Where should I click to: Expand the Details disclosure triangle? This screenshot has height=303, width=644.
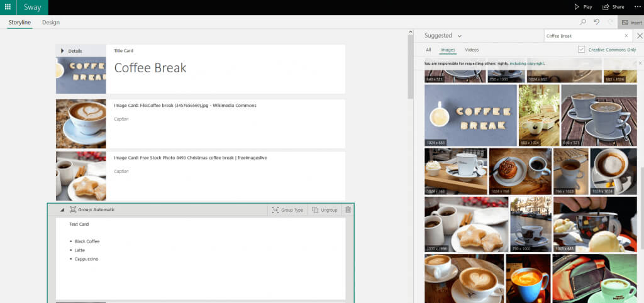[62, 51]
